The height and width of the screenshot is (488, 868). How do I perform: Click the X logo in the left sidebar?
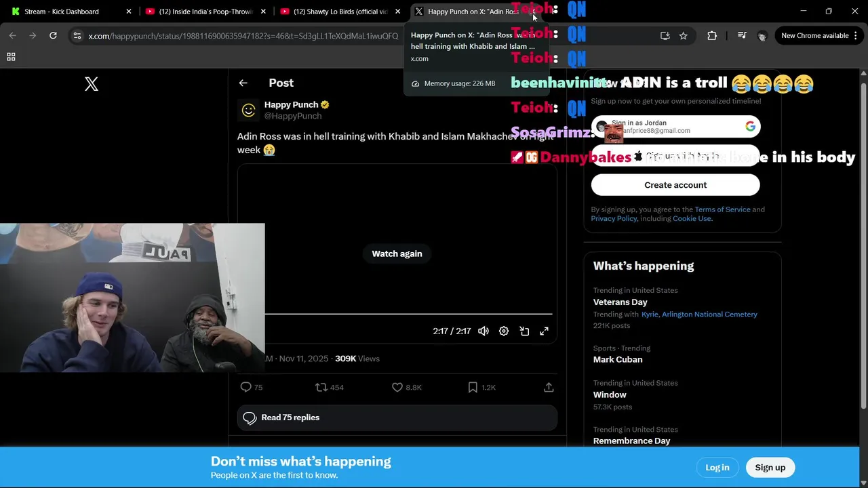click(x=92, y=84)
